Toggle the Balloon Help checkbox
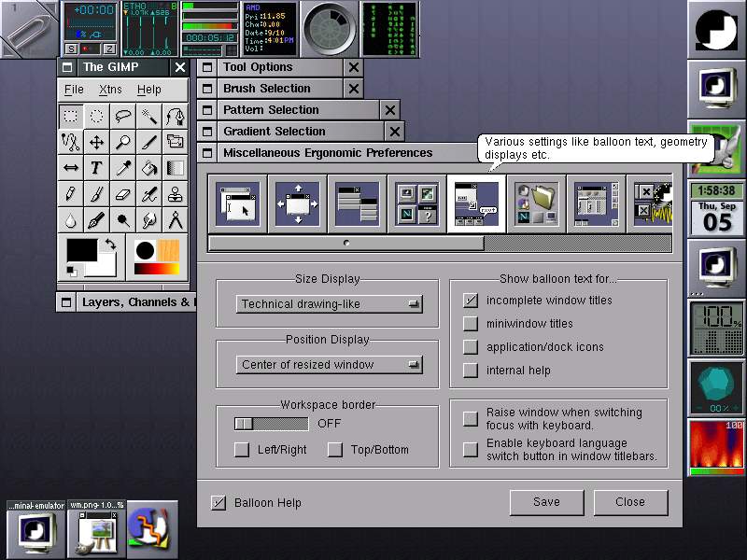Screen dimensions: 747x560 [x=218, y=503]
